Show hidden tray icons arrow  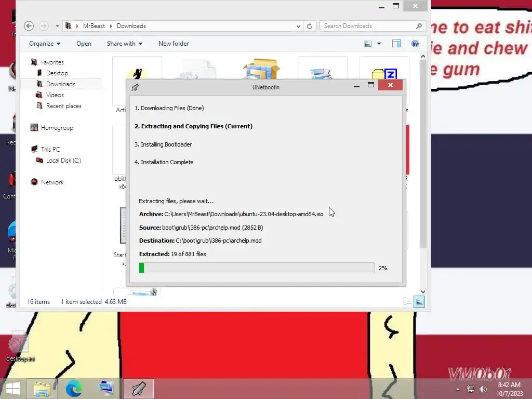[458, 389]
